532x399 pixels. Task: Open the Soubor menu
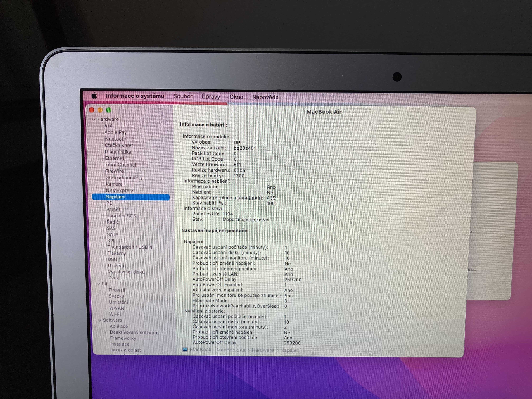(183, 96)
